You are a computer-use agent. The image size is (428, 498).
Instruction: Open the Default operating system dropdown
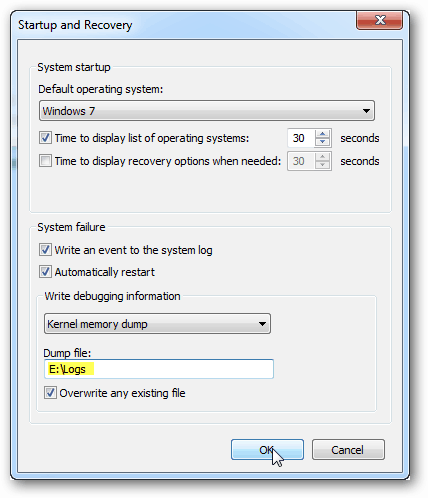point(207,111)
